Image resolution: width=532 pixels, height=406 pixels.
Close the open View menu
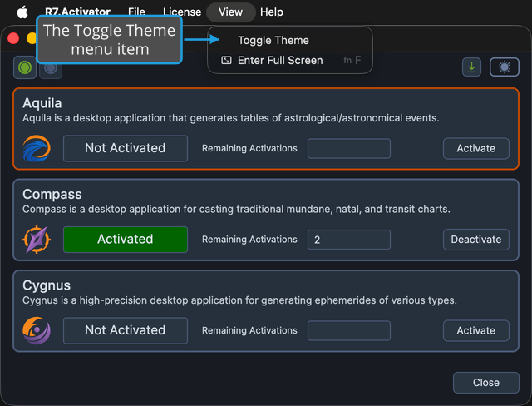click(231, 12)
